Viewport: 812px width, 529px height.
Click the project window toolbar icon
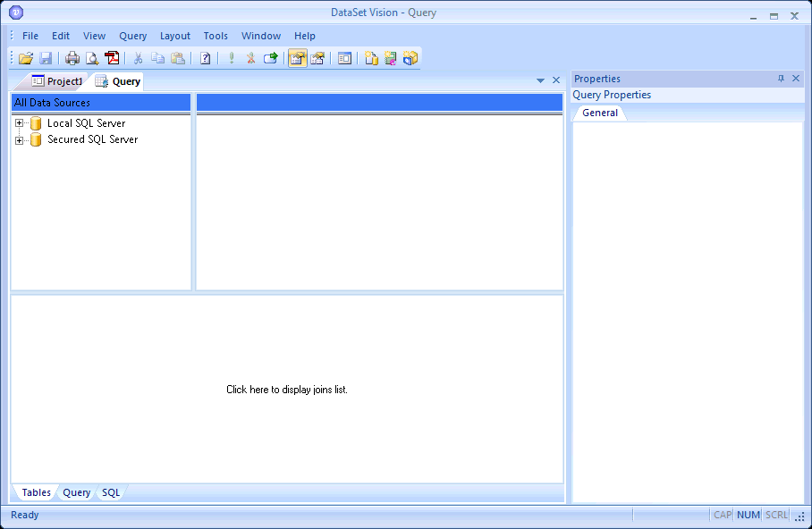[x=344, y=58]
